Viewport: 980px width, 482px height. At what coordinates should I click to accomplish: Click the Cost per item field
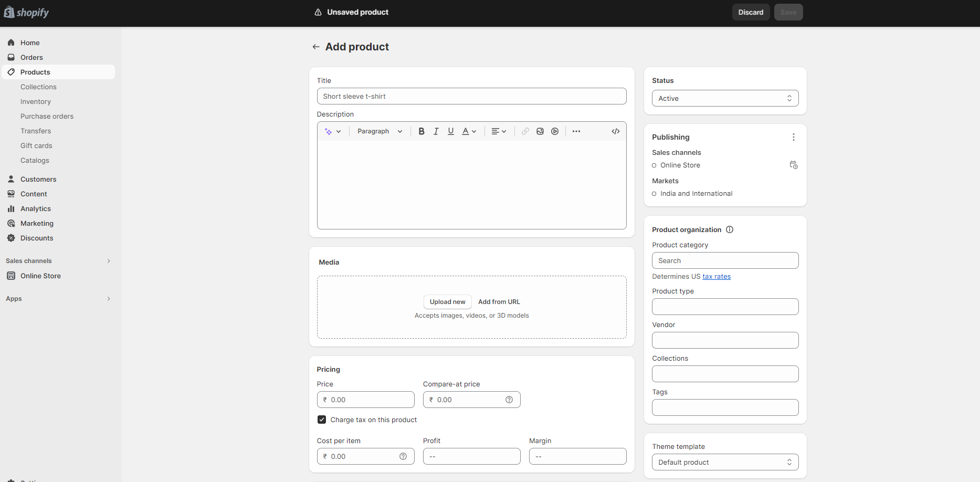(365, 456)
